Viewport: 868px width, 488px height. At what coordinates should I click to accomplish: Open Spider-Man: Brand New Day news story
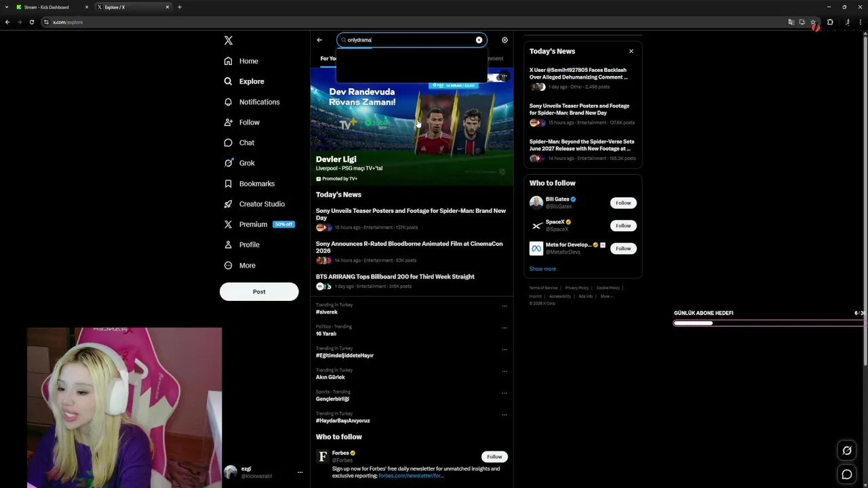tap(412, 220)
